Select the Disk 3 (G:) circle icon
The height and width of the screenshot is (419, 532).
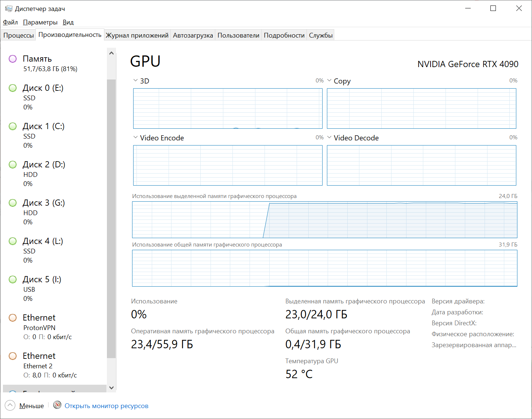(x=13, y=203)
